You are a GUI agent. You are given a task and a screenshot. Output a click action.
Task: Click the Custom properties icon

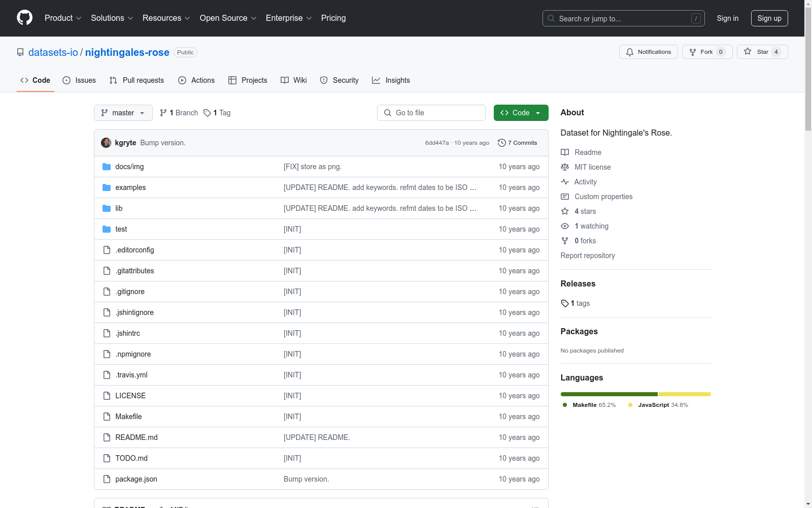[x=565, y=197]
